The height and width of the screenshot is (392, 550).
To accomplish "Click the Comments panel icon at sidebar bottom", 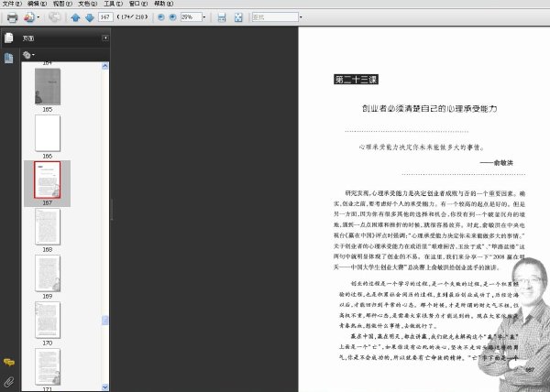I will [9, 362].
